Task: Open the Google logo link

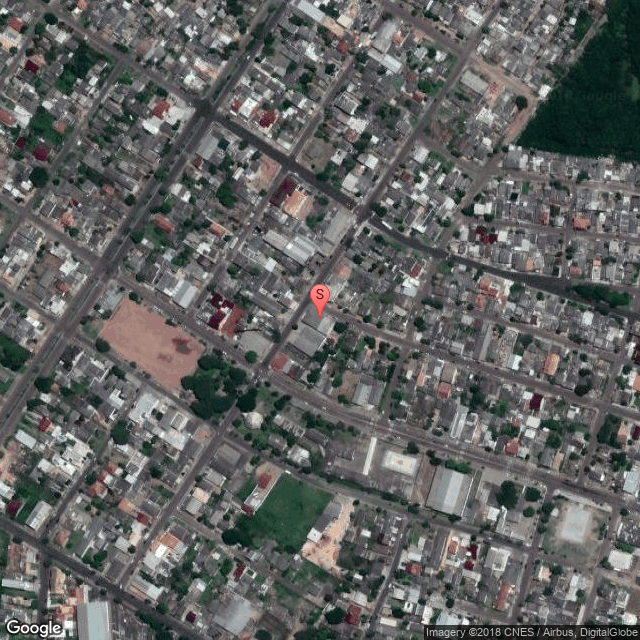Action: point(35,629)
